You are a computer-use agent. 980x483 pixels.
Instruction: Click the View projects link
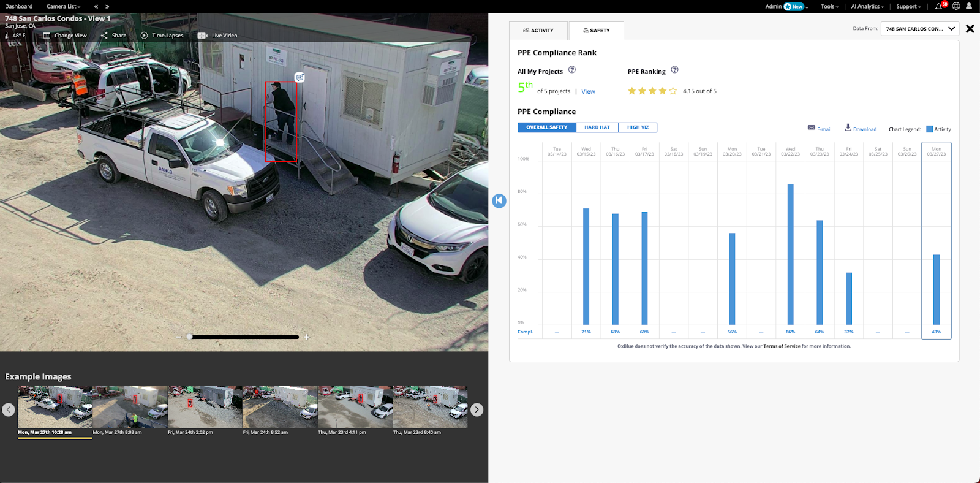pyautogui.click(x=588, y=91)
